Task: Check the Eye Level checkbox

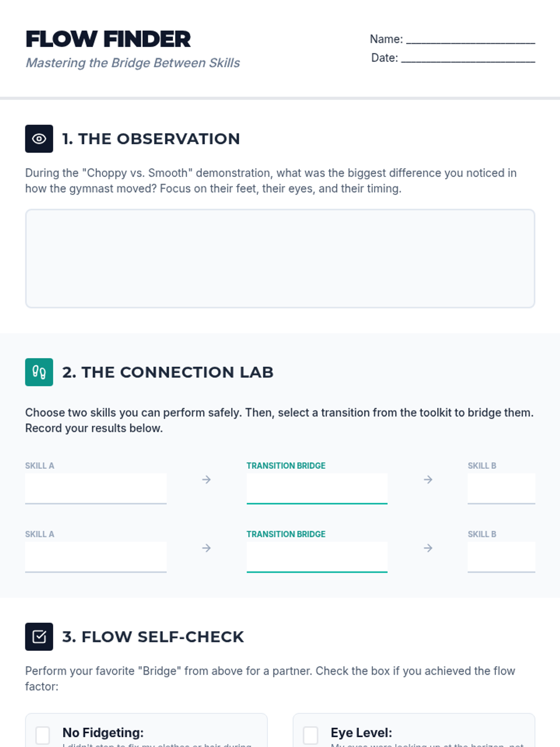Action: pos(311,735)
